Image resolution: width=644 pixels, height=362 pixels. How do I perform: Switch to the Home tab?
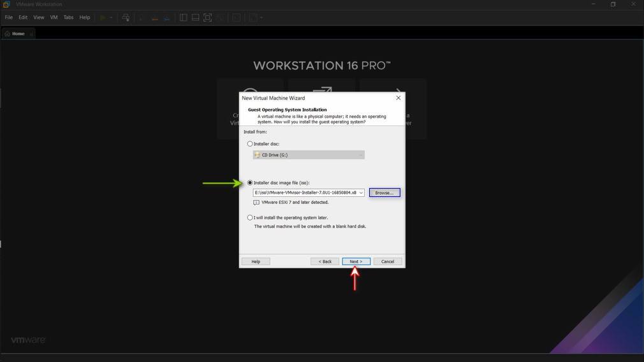tap(18, 34)
